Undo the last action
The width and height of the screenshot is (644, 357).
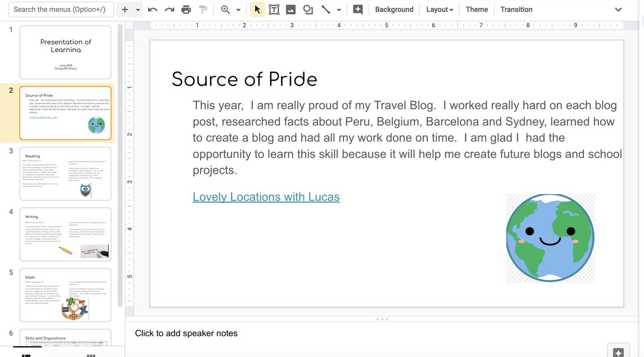tap(152, 10)
